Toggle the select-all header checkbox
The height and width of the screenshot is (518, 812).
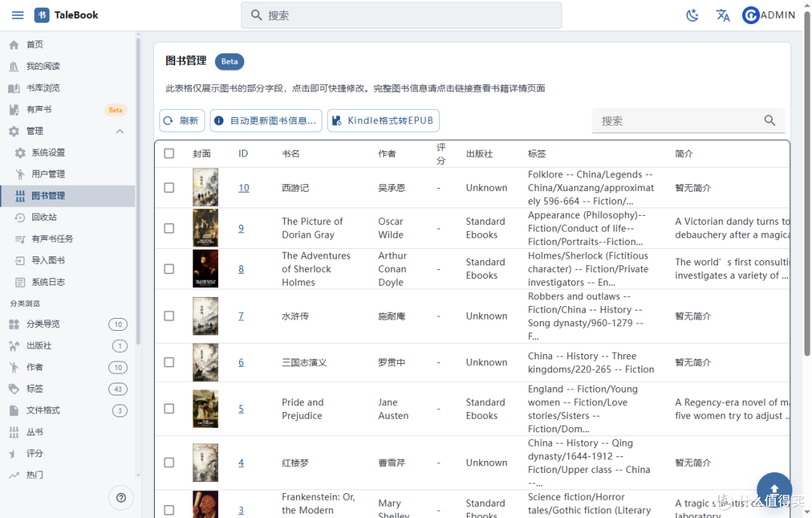pos(169,153)
